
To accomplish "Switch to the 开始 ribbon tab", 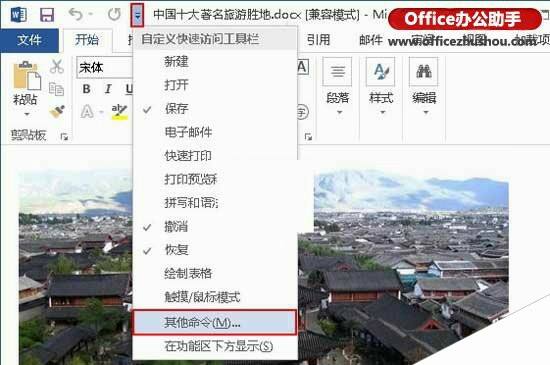I will [x=87, y=40].
